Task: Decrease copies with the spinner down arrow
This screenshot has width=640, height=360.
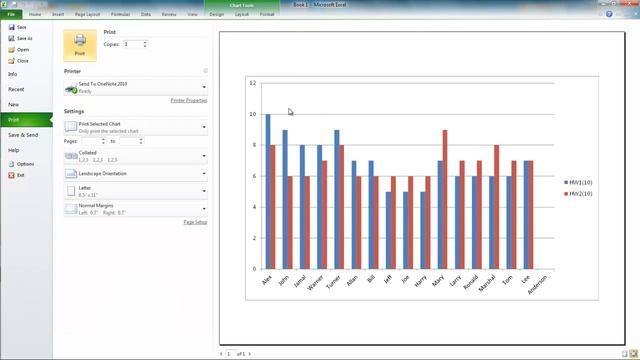Action: [x=145, y=46]
